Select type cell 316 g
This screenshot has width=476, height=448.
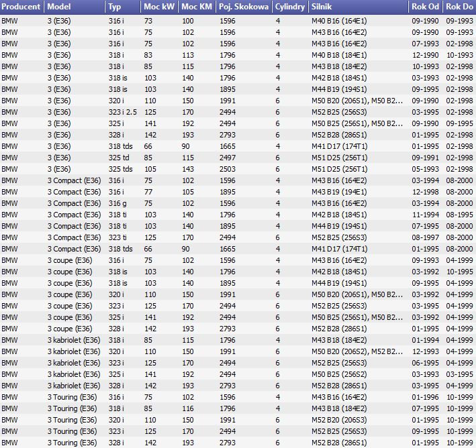pos(117,203)
